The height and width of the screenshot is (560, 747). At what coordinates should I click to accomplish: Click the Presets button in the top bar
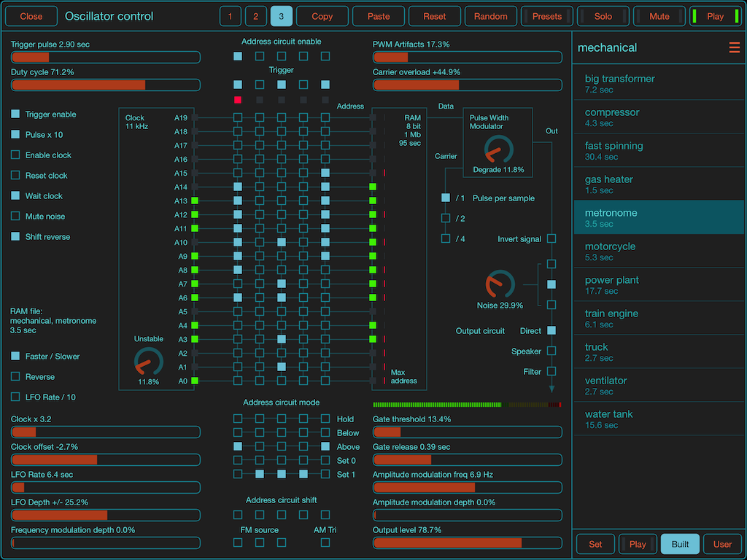(x=546, y=15)
